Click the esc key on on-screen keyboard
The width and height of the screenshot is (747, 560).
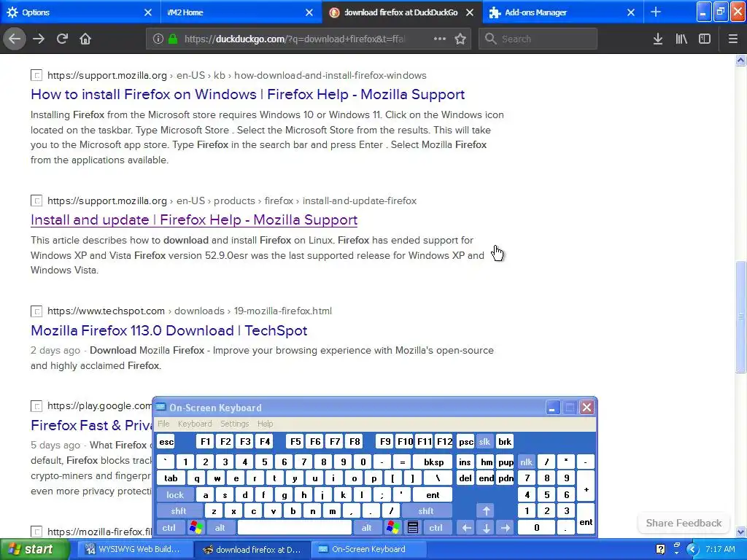pos(166,441)
